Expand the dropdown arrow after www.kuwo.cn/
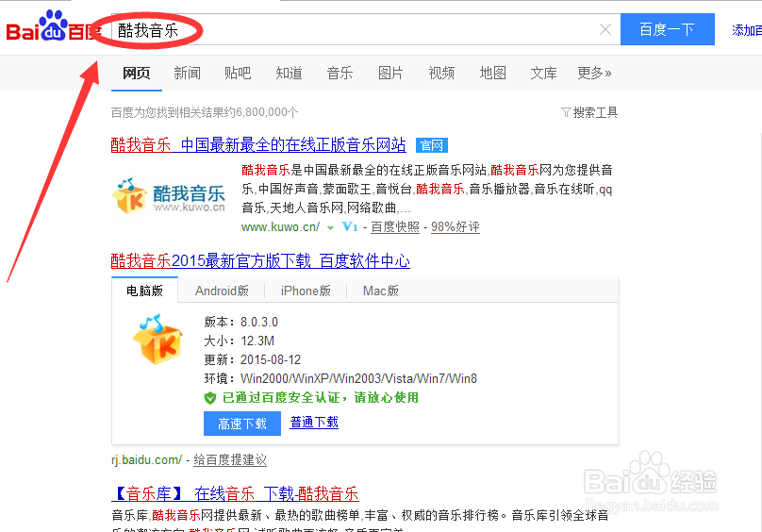Image resolution: width=762 pixels, height=532 pixels. tap(330, 227)
